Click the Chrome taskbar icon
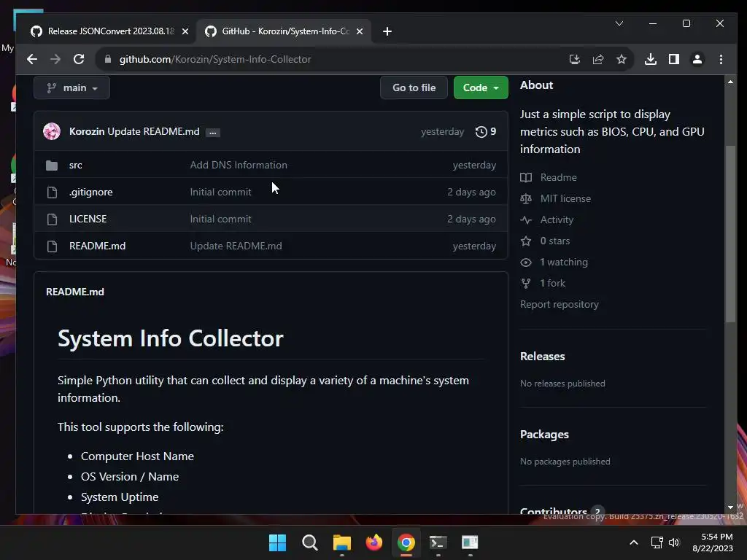The image size is (747, 560). (406, 542)
